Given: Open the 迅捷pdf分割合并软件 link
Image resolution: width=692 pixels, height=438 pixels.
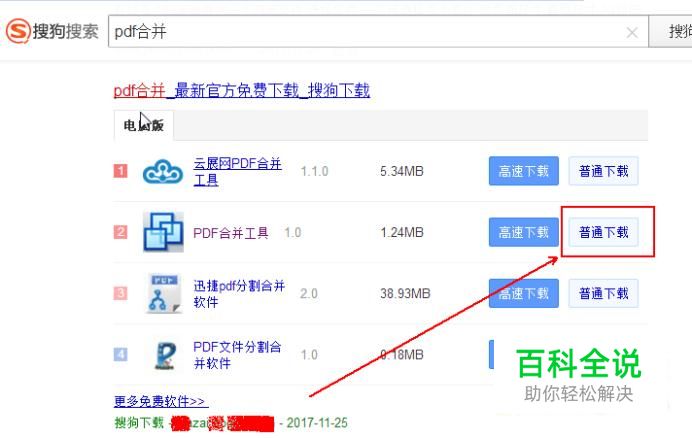Looking at the screenshot, I should tap(239, 294).
